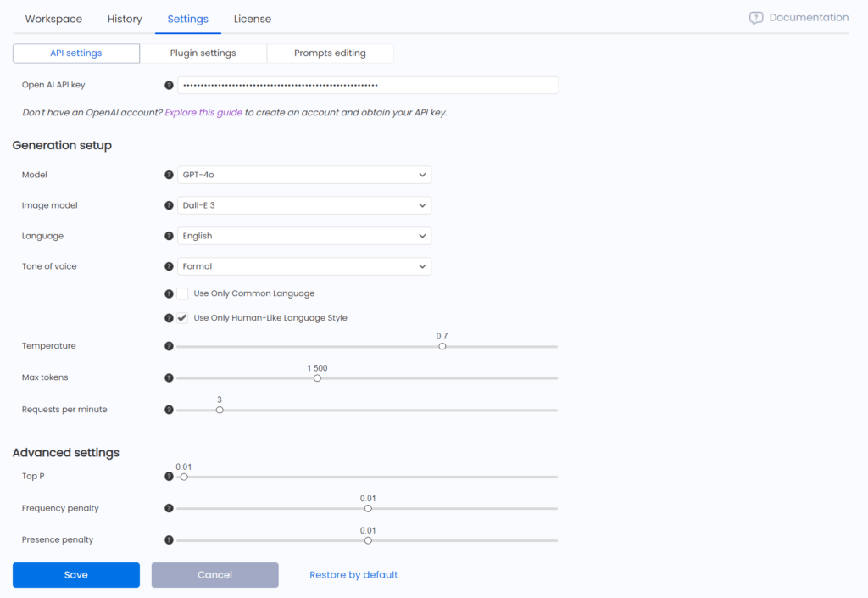Click the Advanced settings heading

coord(66,452)
